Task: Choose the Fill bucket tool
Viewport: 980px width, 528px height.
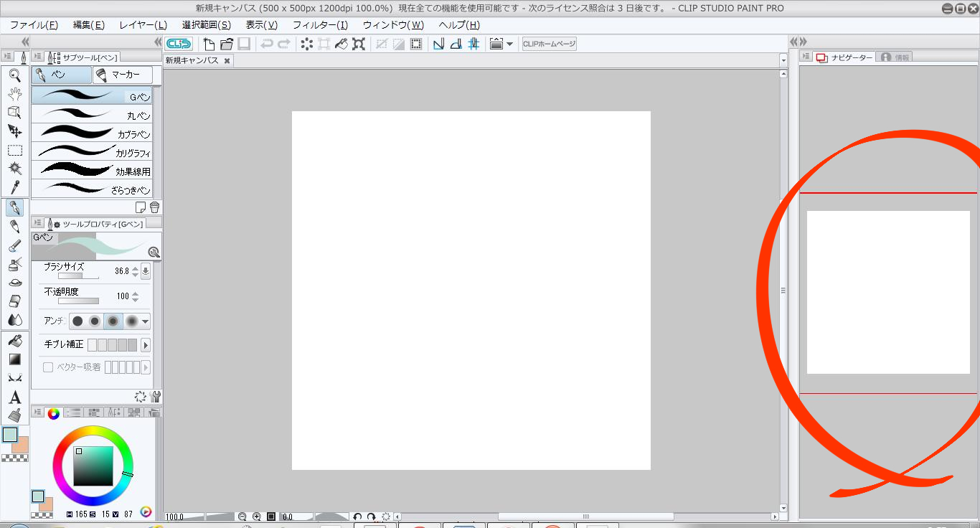Action: pos(14,341)
